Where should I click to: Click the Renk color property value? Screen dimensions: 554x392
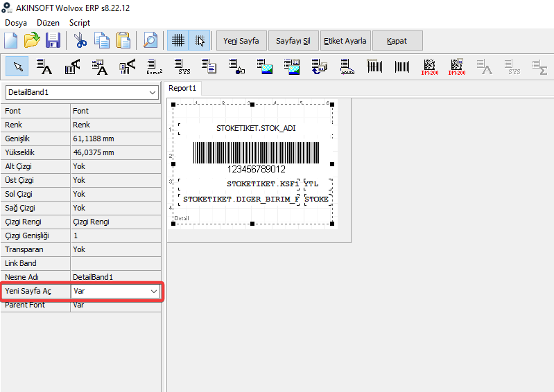[x=116, y=125]
